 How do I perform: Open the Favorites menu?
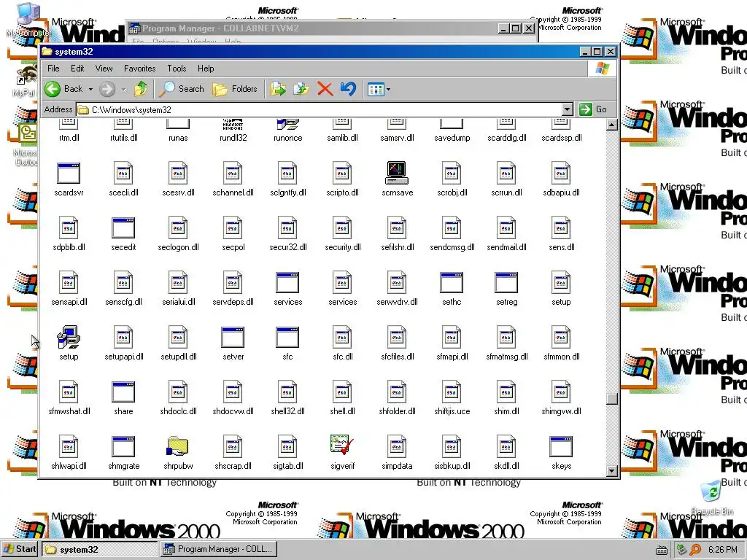click(x=139, y=69)
